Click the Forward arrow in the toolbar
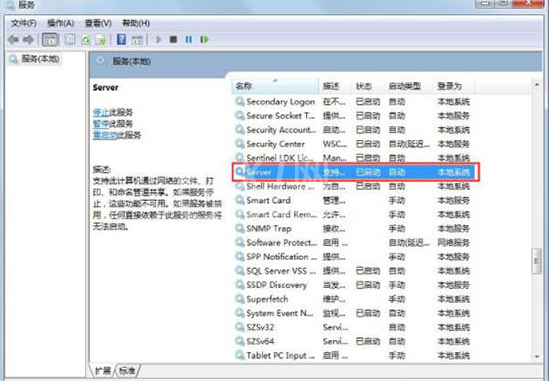This screenshot has width=549, height=381. click(28, 40)
